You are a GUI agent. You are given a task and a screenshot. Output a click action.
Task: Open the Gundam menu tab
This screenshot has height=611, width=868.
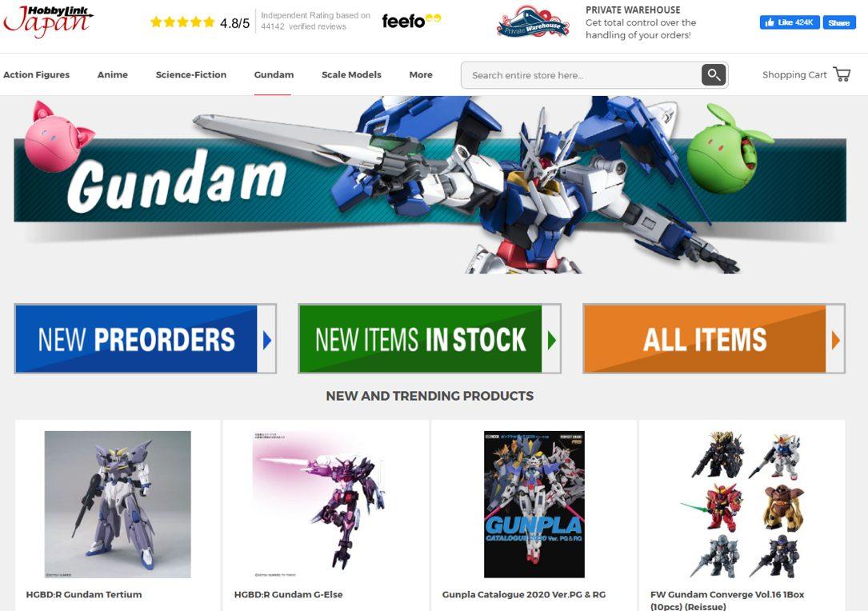[x=274, y=74]
